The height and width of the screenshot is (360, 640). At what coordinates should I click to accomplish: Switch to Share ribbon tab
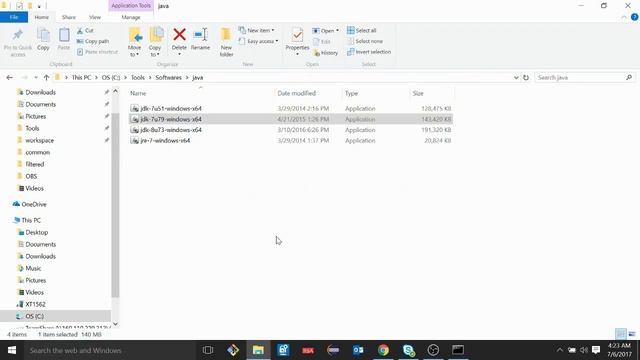click(69, 17)
